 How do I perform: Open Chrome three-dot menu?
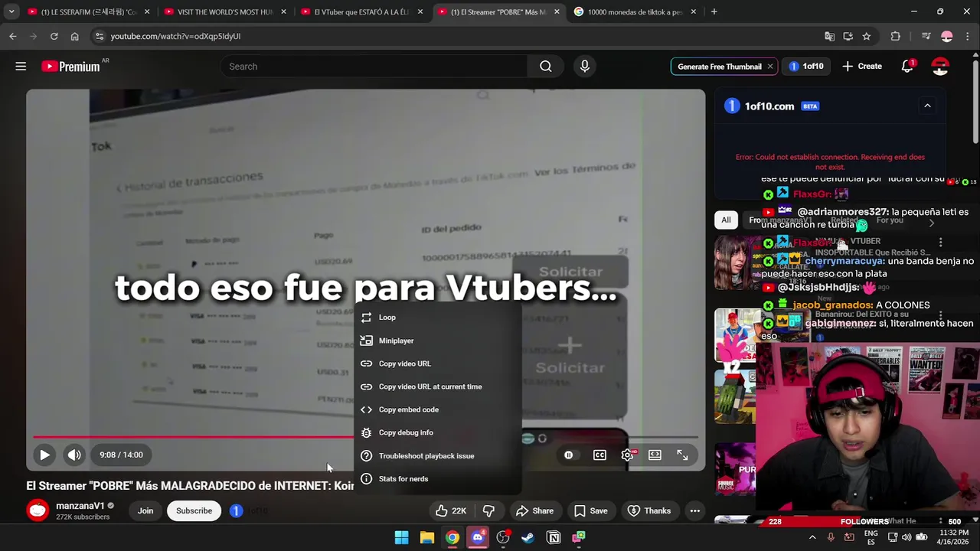pos(968,36)
